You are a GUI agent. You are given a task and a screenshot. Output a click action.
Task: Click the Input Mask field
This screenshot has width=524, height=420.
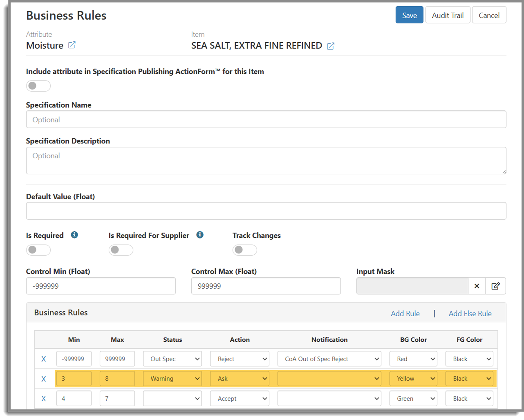(x=412, y=286)
